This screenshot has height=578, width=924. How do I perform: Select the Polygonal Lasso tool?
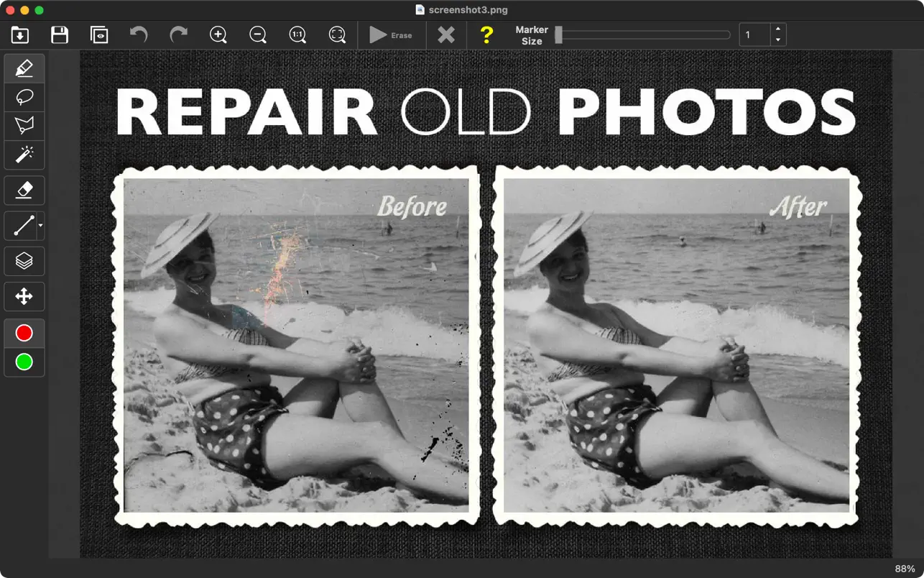tap(24, 127)
